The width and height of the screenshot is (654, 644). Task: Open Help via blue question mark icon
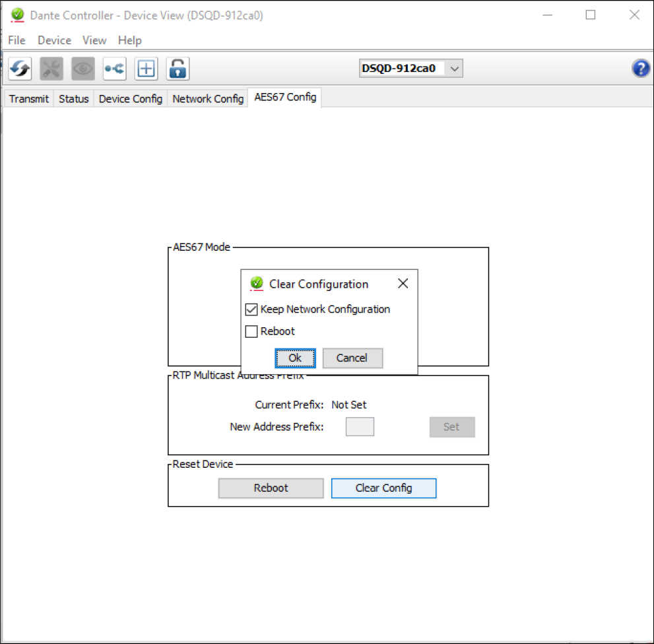tap(640, 69)
